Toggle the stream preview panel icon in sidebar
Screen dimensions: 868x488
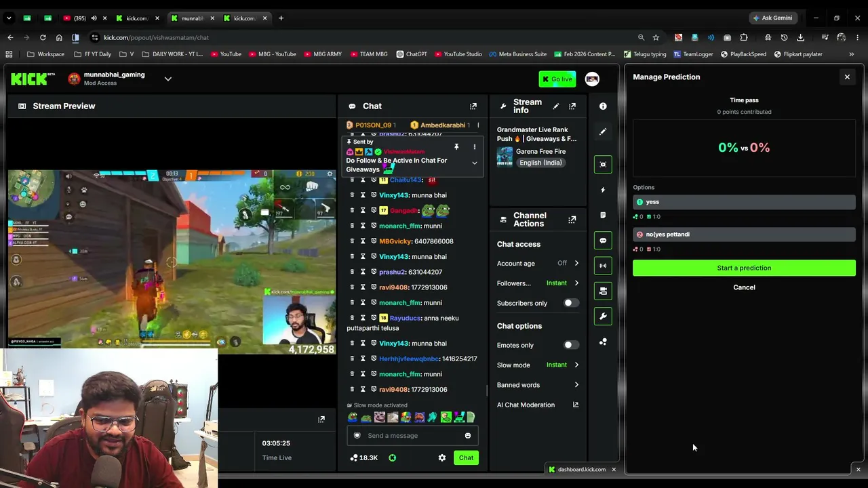coord(603,164)
